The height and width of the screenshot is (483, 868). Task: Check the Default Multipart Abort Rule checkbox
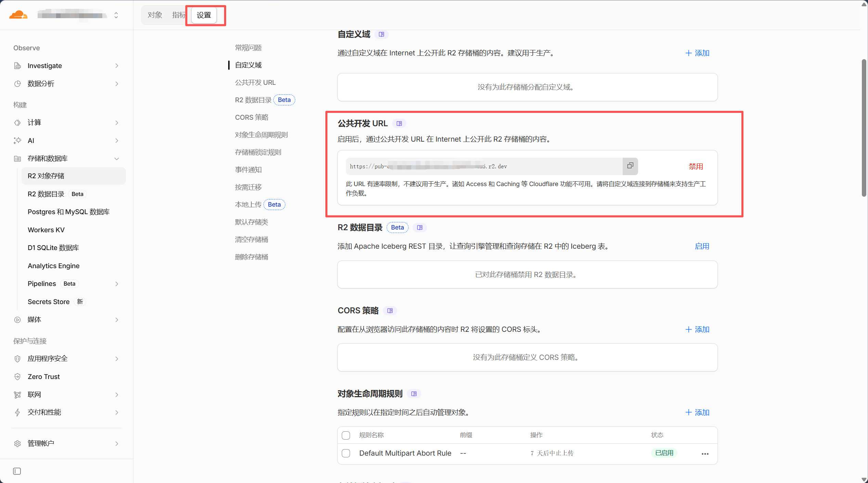pos(346,453)
